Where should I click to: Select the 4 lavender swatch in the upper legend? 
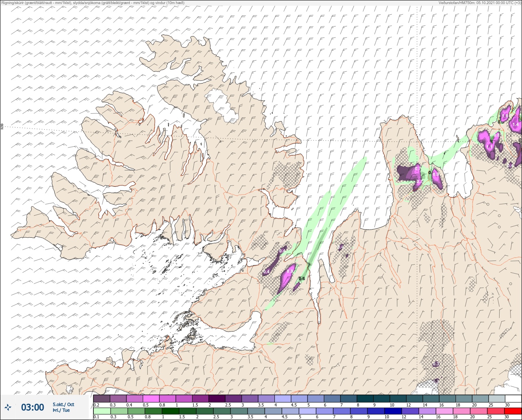tap(283, 398)
